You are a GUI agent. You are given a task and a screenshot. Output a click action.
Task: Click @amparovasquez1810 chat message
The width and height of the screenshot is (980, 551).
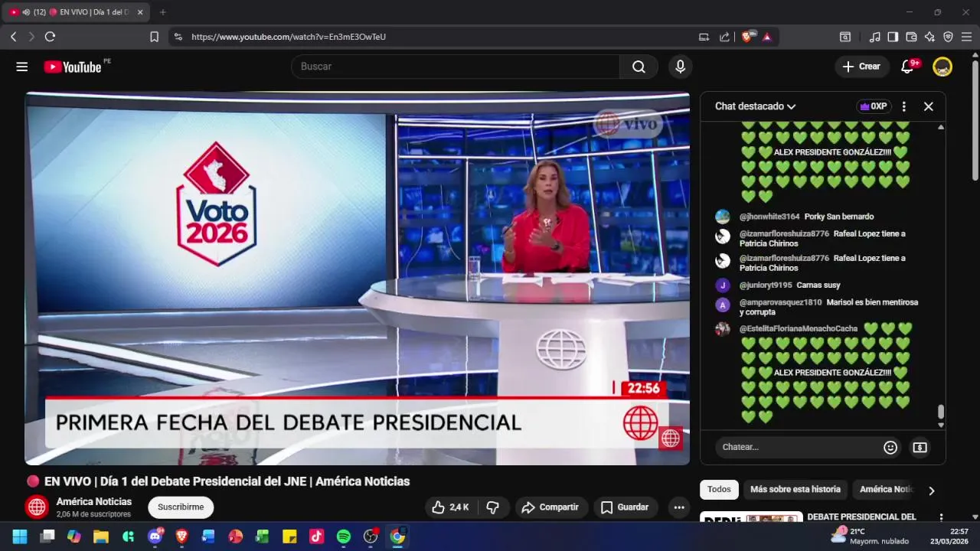point(830,307)
